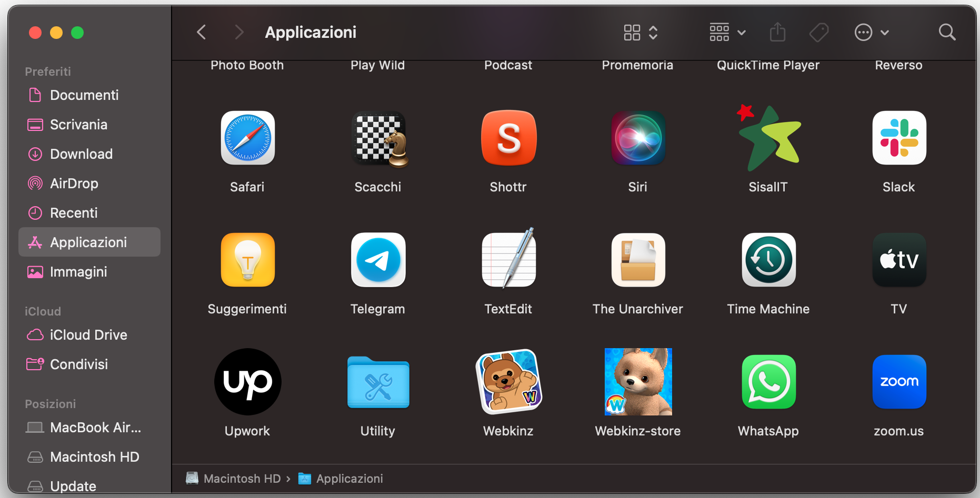Select Applicazioni in the sidebar
This screenshot has height=498, width=980.
point(88,242)
